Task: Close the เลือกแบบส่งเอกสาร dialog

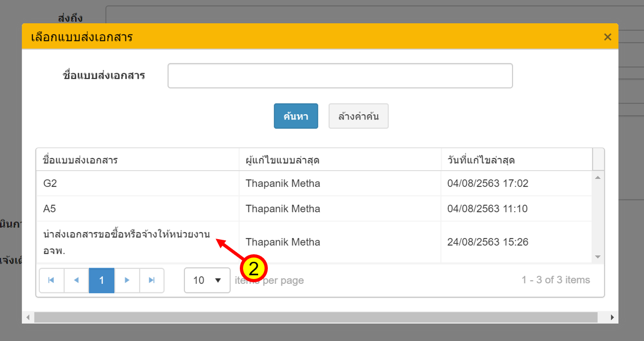Action: (x=607, y=37)
